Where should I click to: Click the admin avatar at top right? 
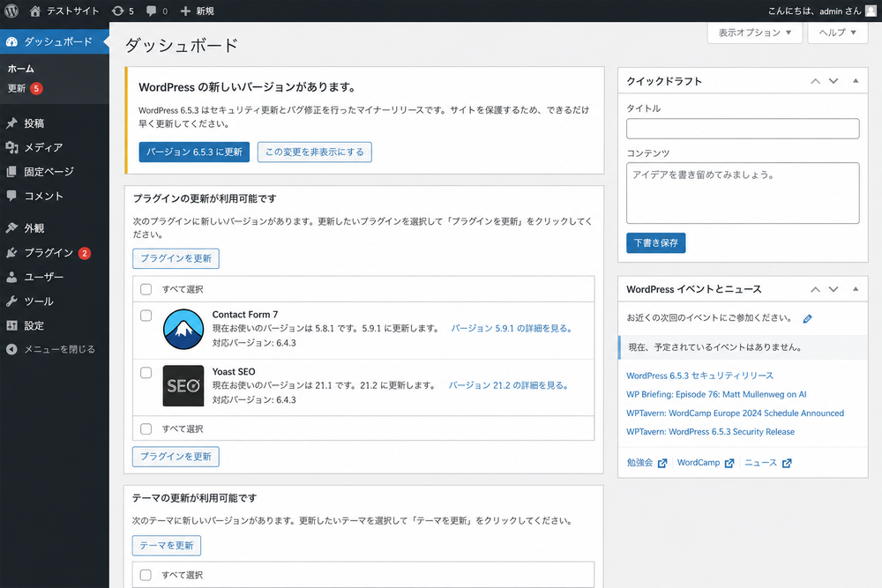click(x=871, y=11)
